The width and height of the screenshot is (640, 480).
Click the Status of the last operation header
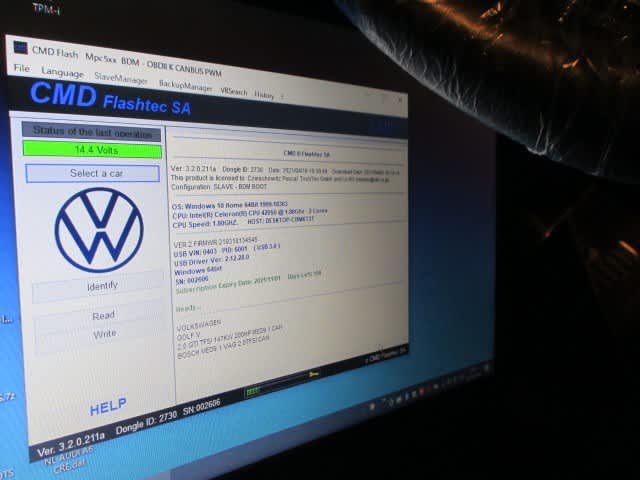click(91, 132)
